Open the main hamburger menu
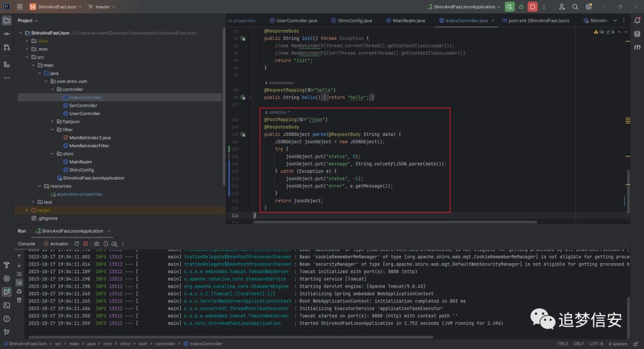This screenshot has width=644, height=349. point(19,7)
